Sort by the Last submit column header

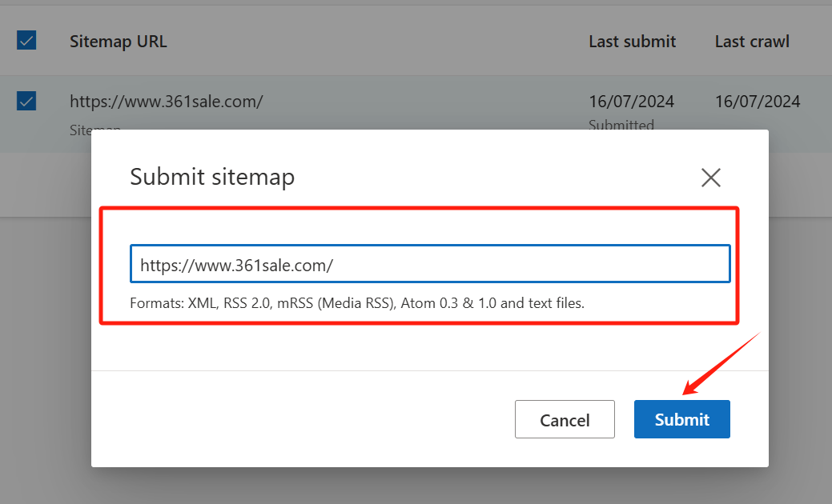click(x=632, y=42)
